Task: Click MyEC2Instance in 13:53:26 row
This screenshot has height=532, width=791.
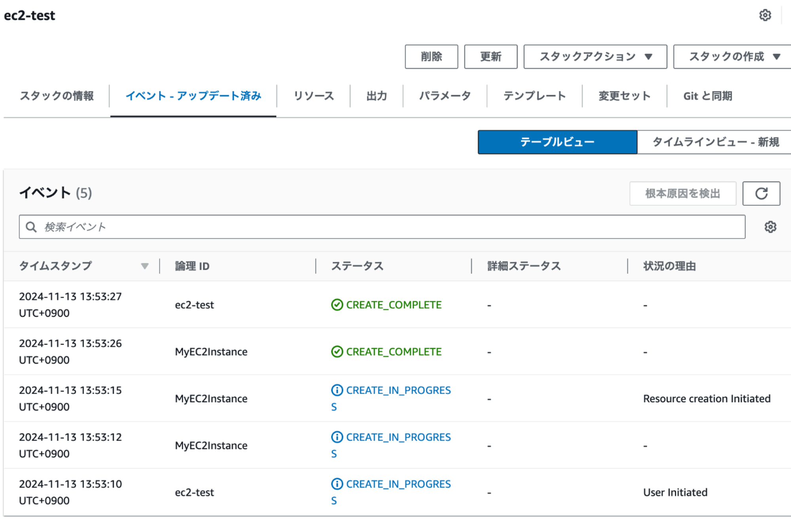Action: (211, 352)
